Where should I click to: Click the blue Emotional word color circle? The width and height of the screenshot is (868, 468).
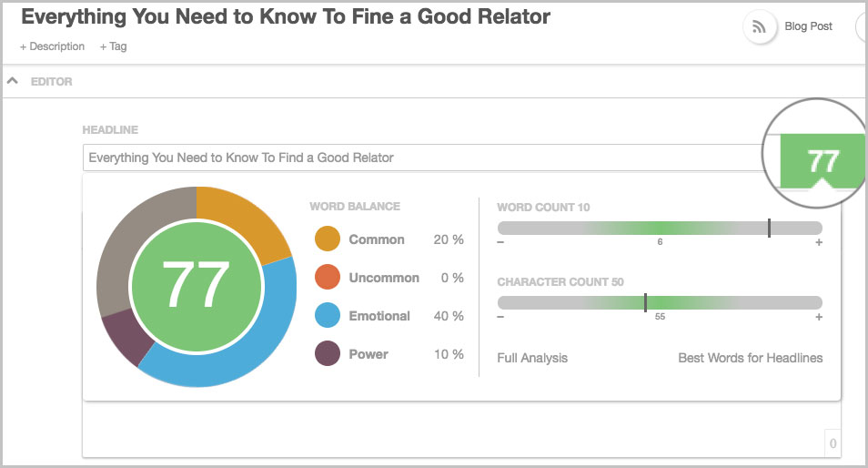(328, 316)
